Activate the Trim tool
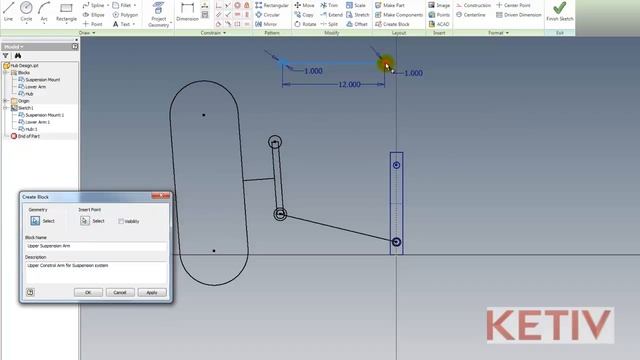Screen dimensions: 640x360 pyautogui.click(x=329, y=5)
